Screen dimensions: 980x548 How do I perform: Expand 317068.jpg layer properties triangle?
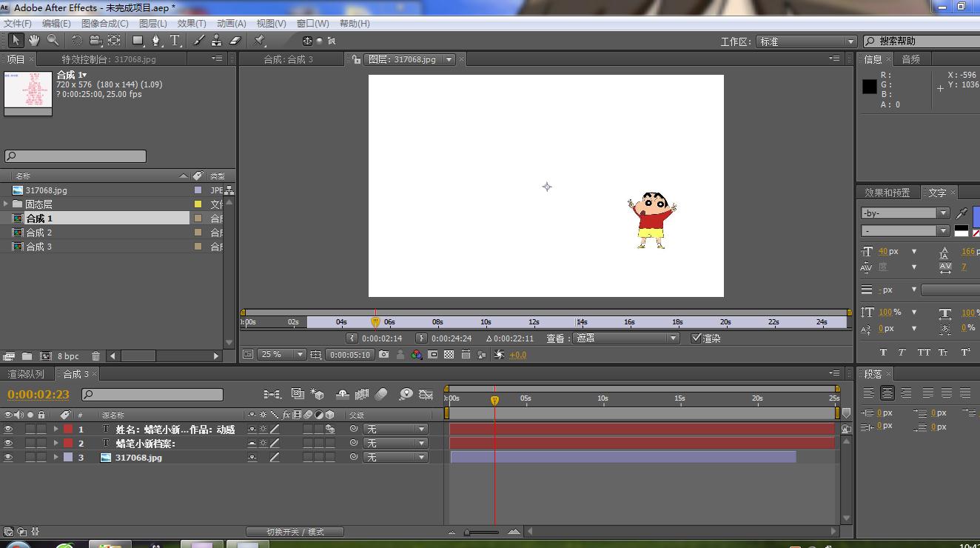point(56,457)
